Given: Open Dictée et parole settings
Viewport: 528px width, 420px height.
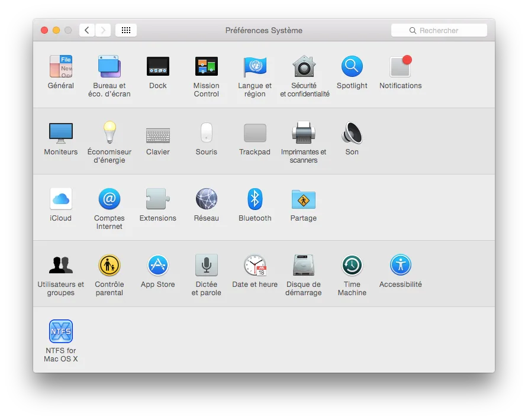Looking at the screenshot, I should [207, 265].
